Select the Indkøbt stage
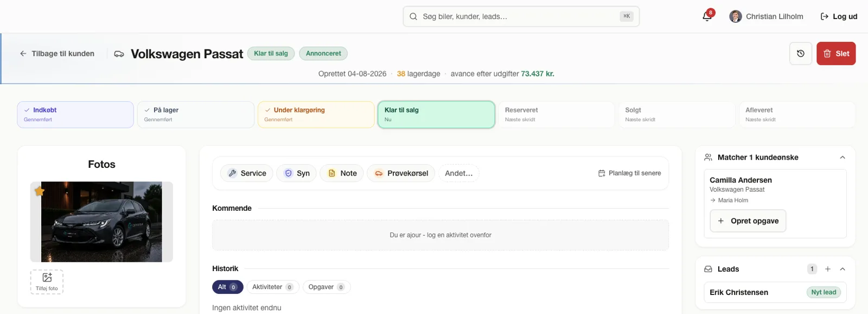The height and width of the screenshot is (314, 868). (x=75, y=115)
